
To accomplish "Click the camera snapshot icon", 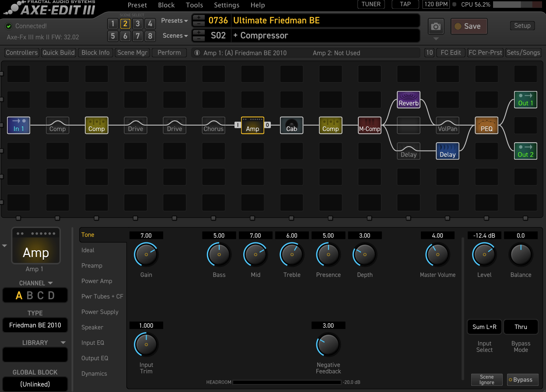I will pyautogui.click(x=436, y=26).
